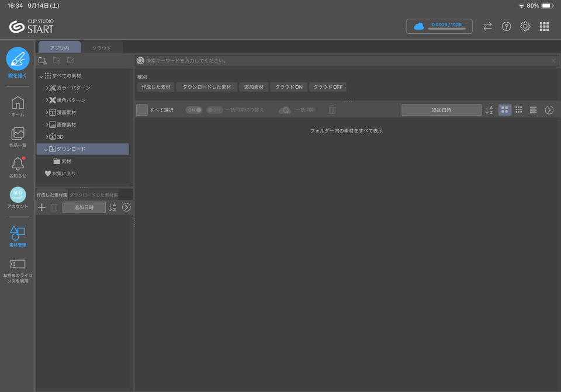Open the app grid menu icon
This screenshot has height=392, width=561.
tap(544, 26)
